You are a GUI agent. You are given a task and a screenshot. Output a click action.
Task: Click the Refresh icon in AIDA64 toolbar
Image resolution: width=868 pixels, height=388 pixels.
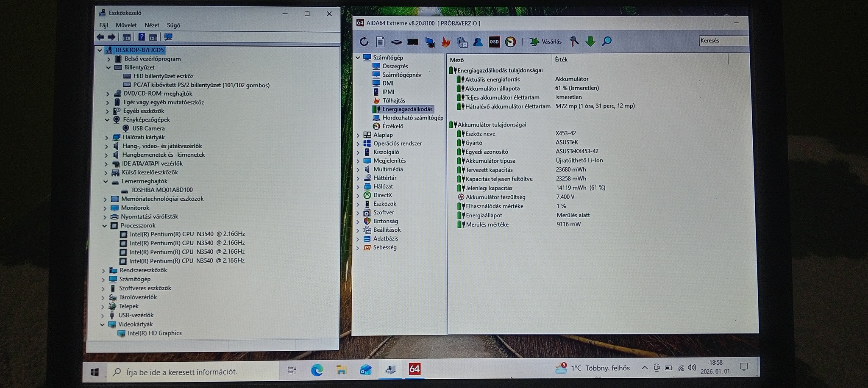(364, 42)
